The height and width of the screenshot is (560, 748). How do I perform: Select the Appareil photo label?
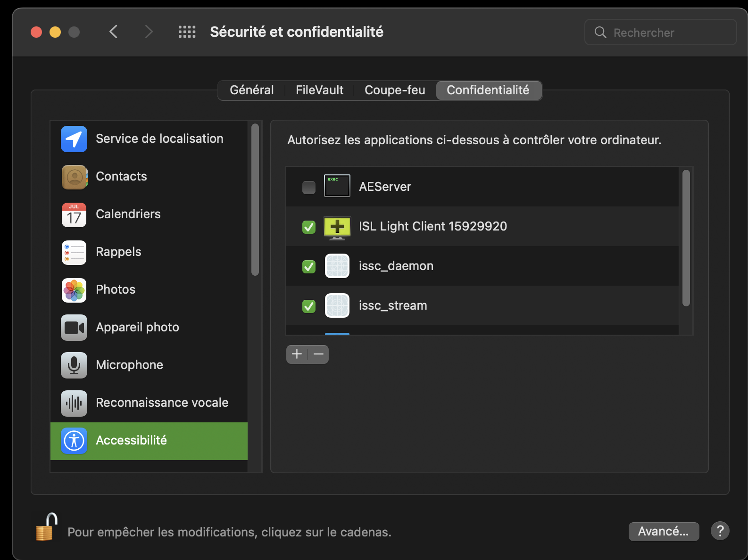point(137,327)
